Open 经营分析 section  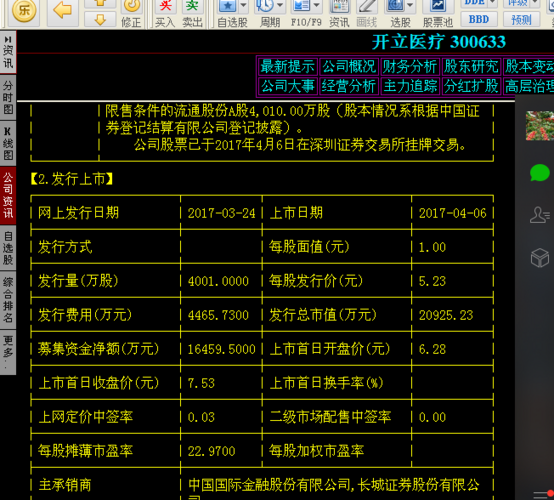349,86
